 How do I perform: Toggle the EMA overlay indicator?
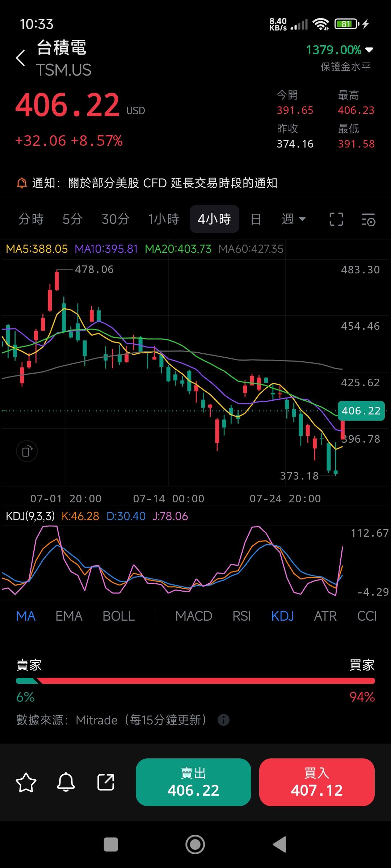(x=69, y=616)
